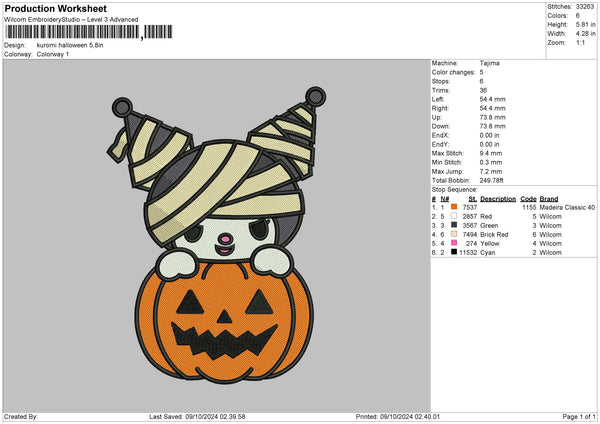Click the black Cyan thread swatch
The width and height of the screenshot is (600, 424).
[454, 252]
